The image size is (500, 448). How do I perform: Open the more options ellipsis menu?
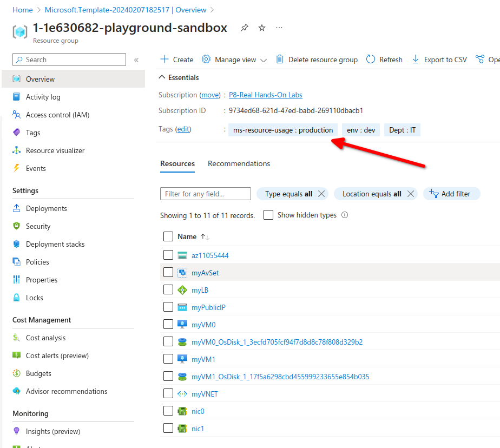[279, 28]
